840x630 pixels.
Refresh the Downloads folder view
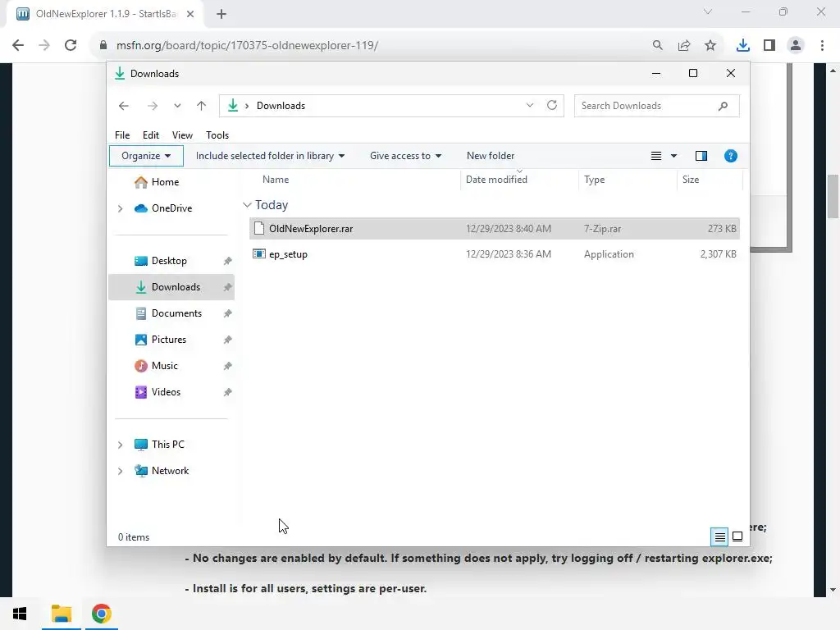(552, 105)
